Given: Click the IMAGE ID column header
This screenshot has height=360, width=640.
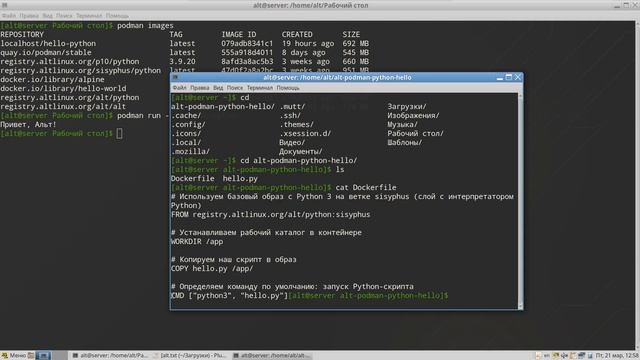Looking at the screenshot, I should click(239, 34).
